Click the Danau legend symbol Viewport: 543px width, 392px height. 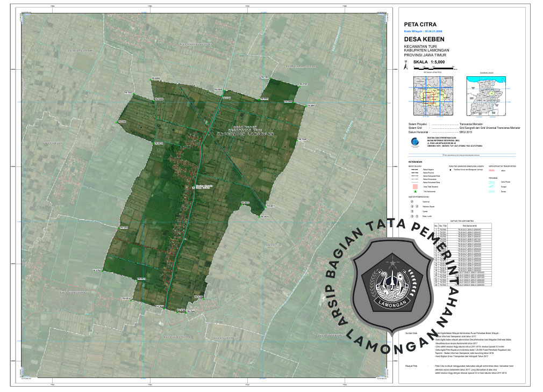(x=492, y=191)
